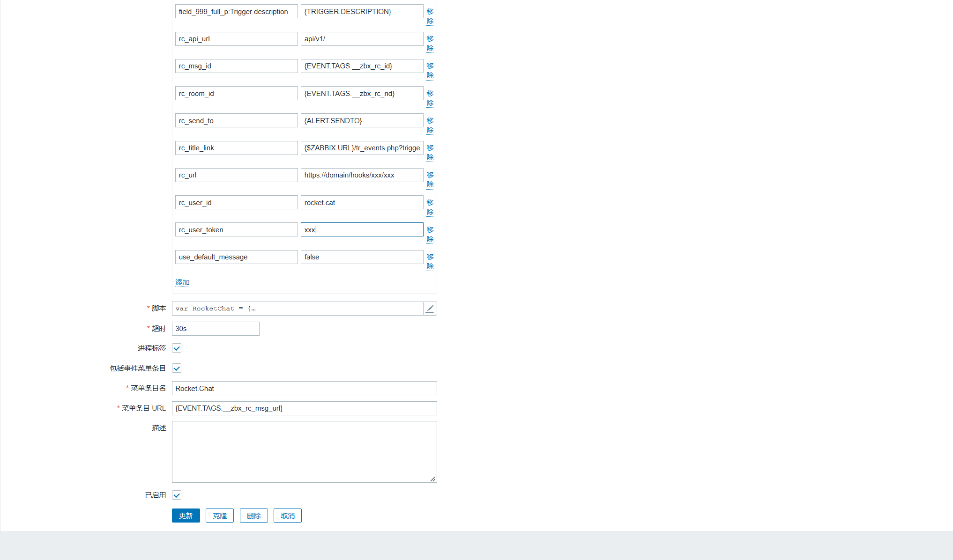Click the 添加 parameter link
The image size is (953, 560).
coord(182,282)
